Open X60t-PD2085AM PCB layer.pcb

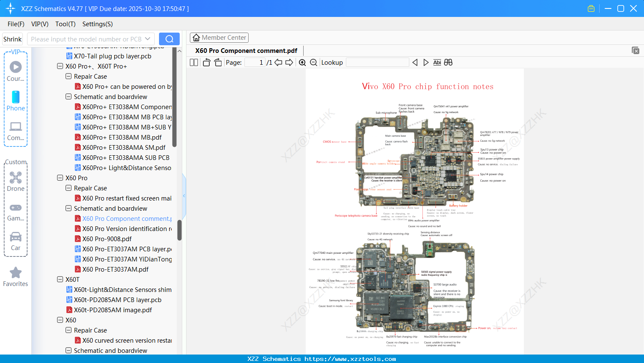click(x=114, y=300)
